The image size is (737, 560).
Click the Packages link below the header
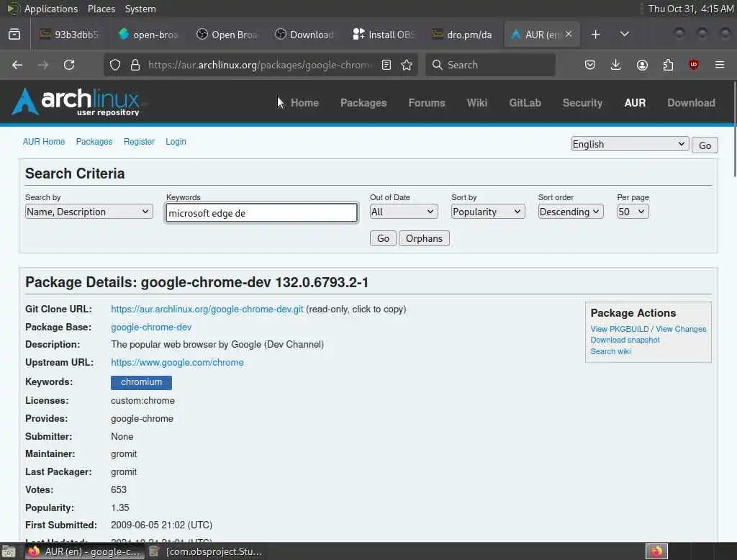point(94,142)
